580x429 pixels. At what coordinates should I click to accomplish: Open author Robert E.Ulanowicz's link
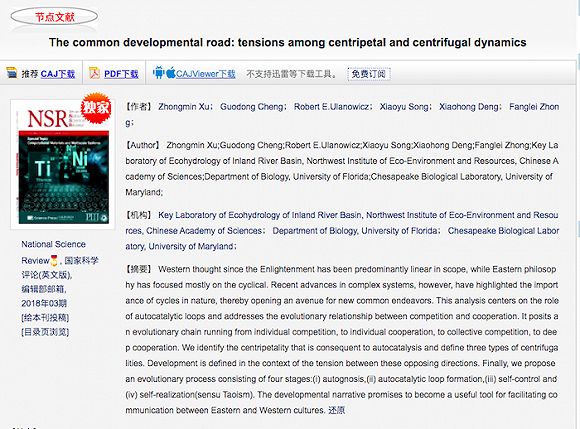coord(331,107)
